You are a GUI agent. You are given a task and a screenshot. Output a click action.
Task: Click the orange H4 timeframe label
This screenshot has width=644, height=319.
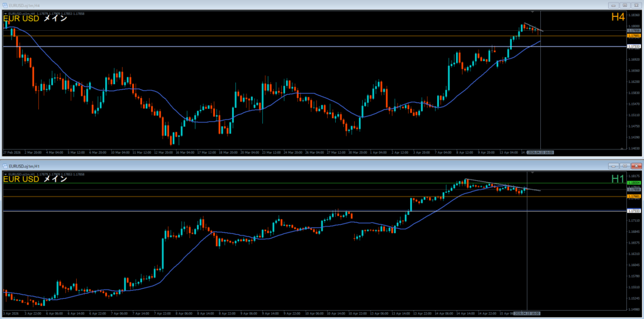point(618,18)
